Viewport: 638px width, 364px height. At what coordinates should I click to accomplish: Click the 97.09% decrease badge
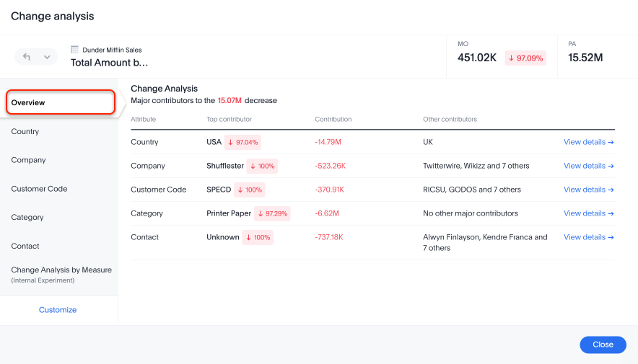(525, 58)
